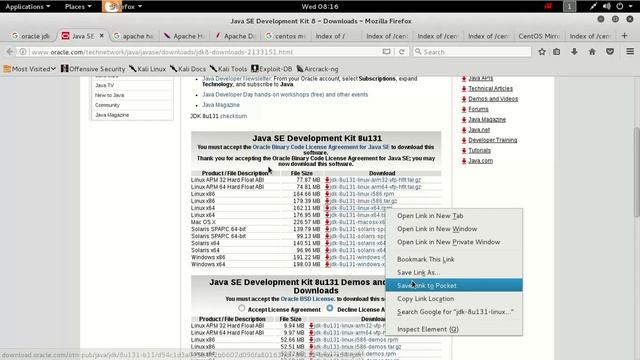Switch to the CentOS Mirror tab

539,36
